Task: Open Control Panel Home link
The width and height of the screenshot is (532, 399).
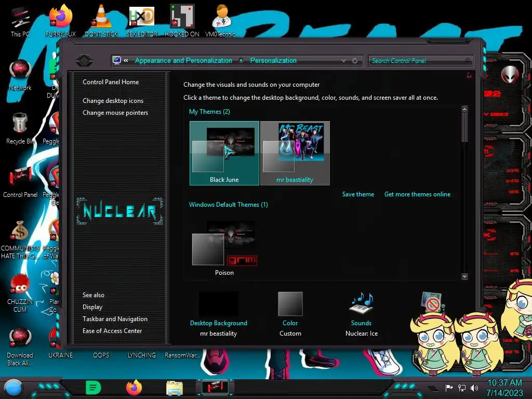Action: [111, 82]
